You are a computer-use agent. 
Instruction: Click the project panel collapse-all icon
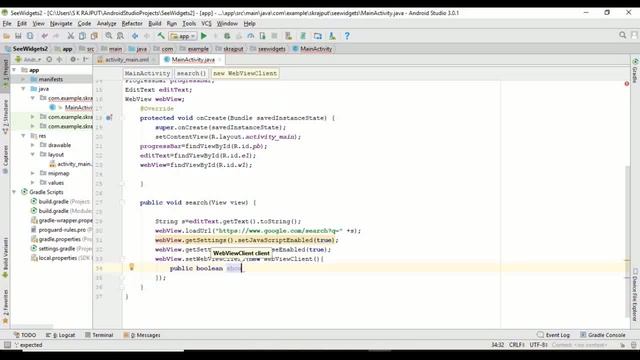60,60
